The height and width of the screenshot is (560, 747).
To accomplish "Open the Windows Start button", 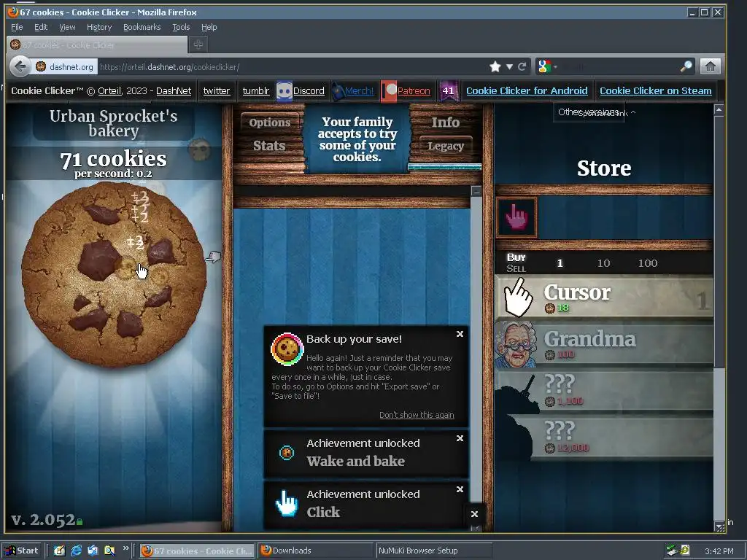I will pos(22,551).
